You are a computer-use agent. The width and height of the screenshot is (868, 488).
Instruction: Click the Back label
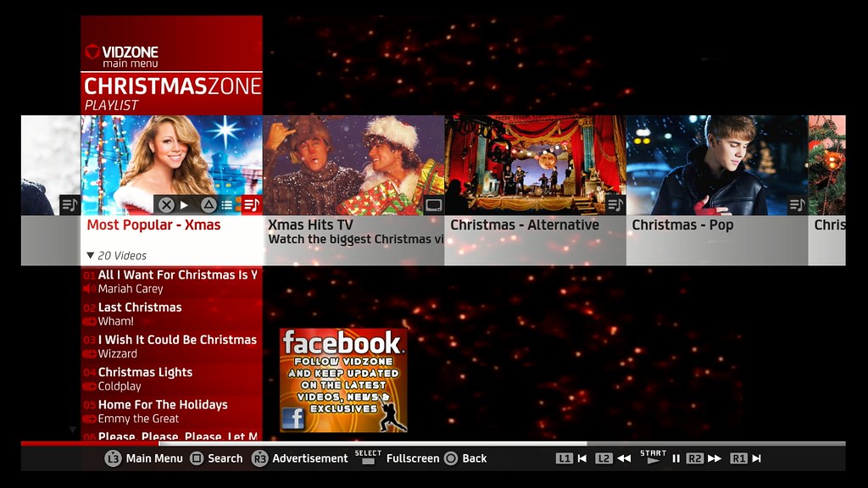[x=475, y=458]
